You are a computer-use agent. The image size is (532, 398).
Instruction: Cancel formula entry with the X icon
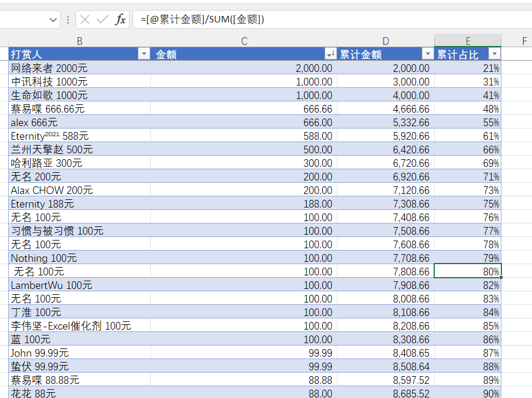[x=85, y=19]
